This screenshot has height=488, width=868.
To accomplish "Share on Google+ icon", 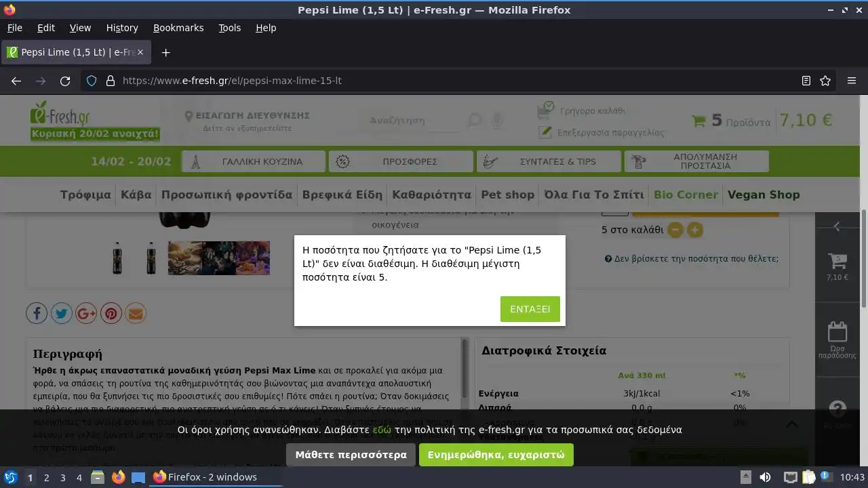I will click(86, 313).
